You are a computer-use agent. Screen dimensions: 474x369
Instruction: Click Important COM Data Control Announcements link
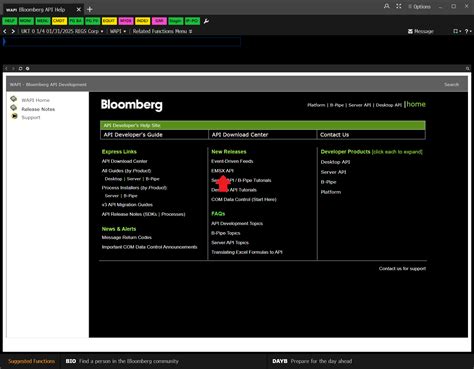click(x=149, y=247)
